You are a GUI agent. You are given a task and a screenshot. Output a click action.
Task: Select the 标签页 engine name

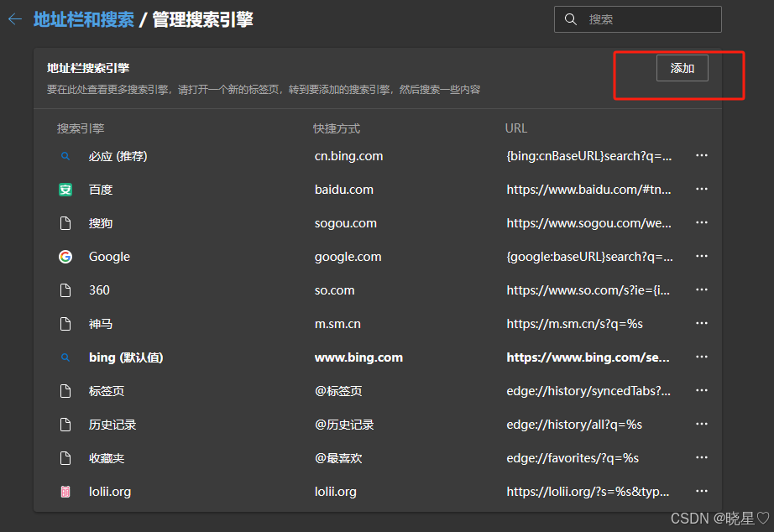[107, 391]
